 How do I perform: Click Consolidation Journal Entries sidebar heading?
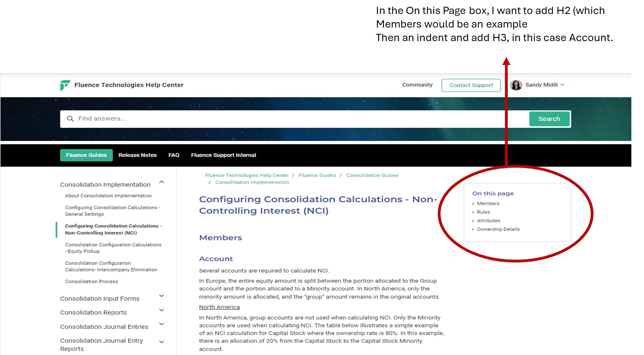click(104, 327)
